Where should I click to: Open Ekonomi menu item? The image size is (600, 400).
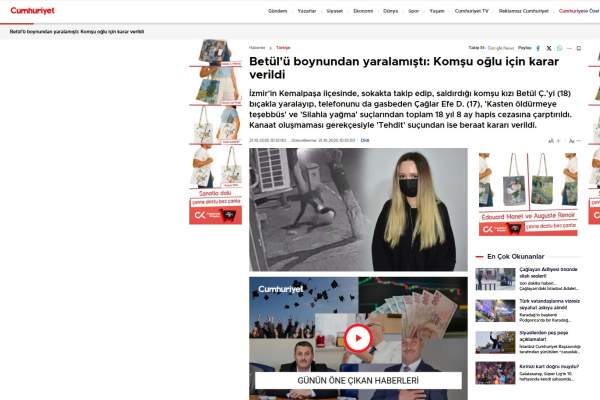tap(363, 11)
